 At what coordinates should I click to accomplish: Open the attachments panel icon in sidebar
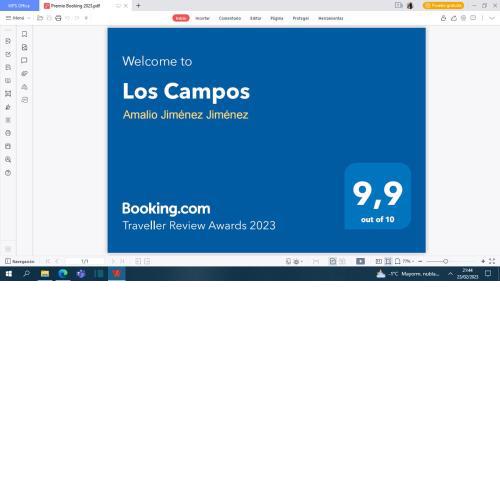point(24,73)
